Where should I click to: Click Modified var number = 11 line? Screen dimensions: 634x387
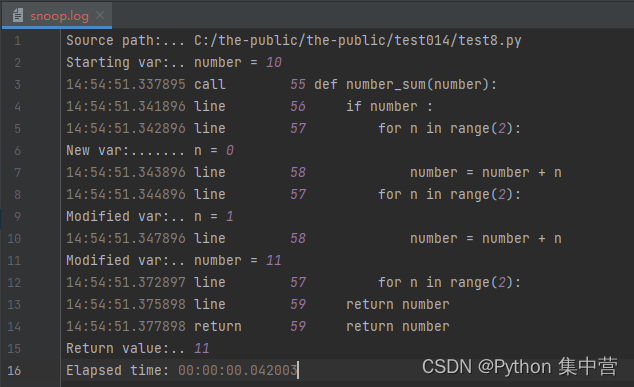click(x=173, y=260)
